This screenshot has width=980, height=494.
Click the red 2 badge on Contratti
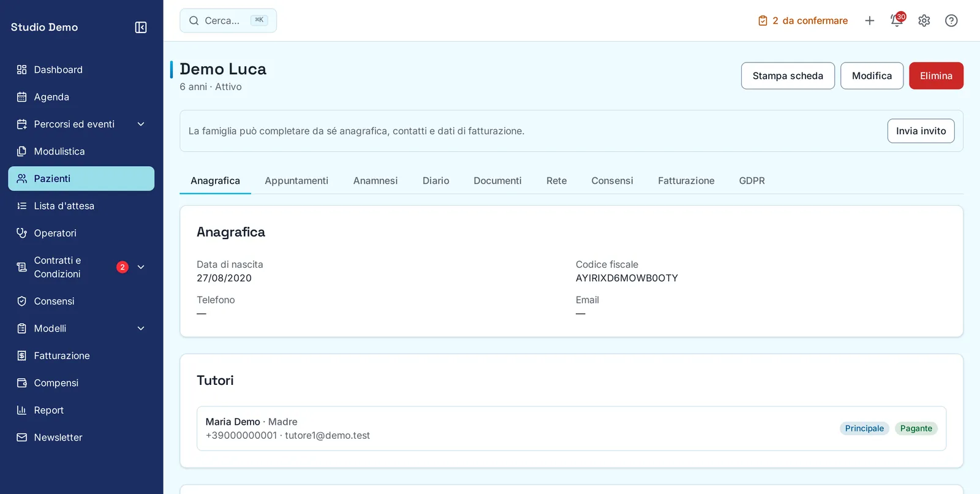click(x=123, y=267)
